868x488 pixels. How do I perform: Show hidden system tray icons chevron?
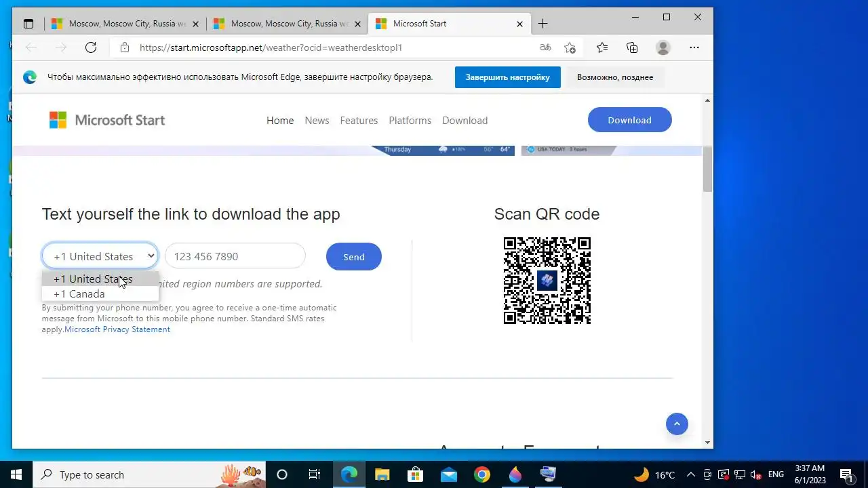[x=690, y=474]
